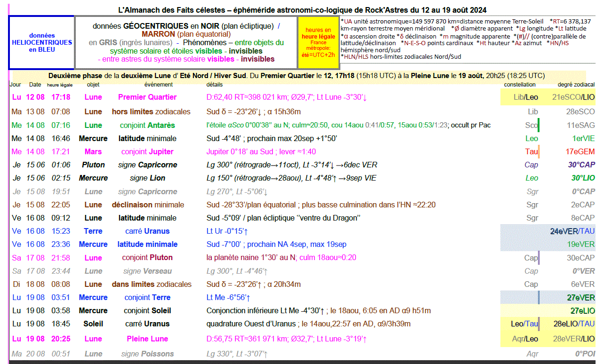The height and width of the screenshot is (364, 604).
Task: Click zodiac degree '1erVIE'
Action: [x=583, y=138]
